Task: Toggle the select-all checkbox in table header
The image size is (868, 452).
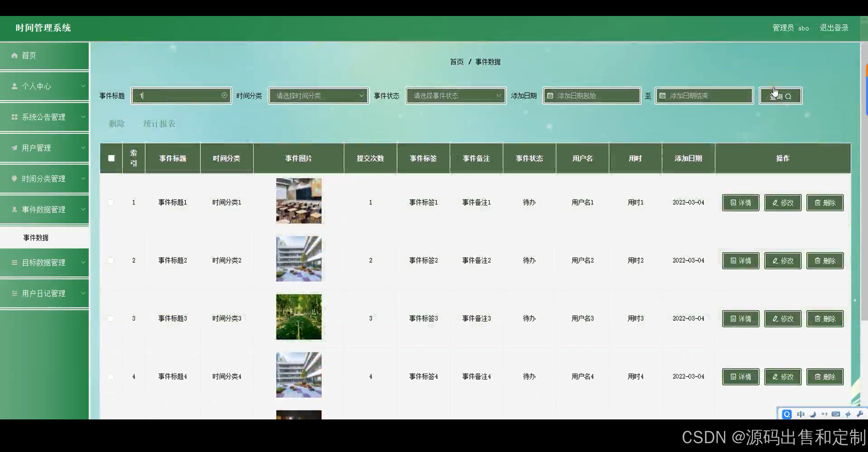Action: [x=111, y=158]
